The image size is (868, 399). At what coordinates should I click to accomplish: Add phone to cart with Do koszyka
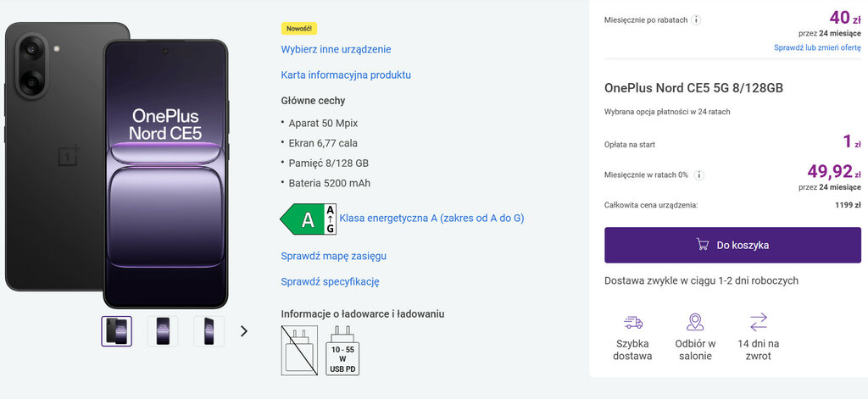[x=732, y=245]
